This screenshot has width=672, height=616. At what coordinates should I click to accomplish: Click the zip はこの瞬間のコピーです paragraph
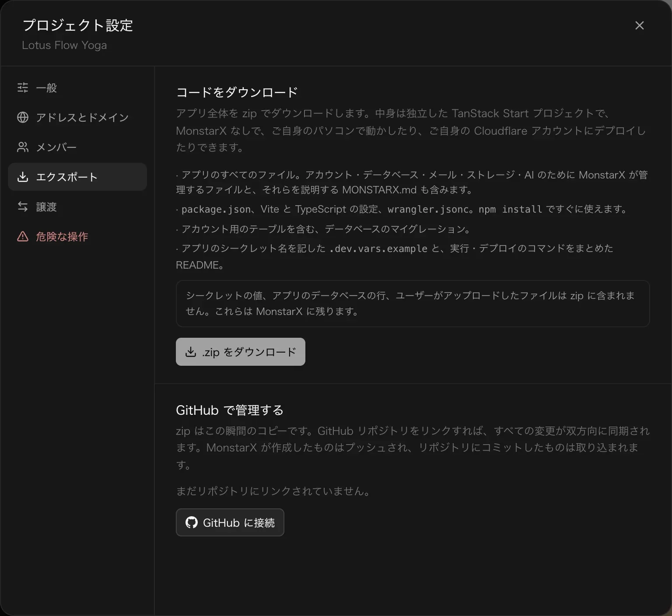tap(413, 448)
